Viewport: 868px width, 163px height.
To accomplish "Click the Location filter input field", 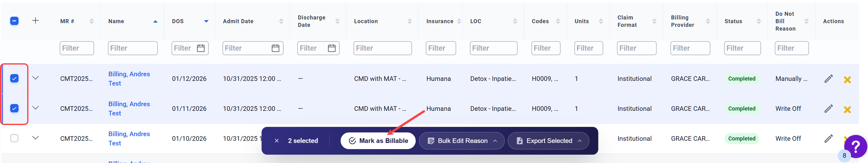I will [382, 48].
